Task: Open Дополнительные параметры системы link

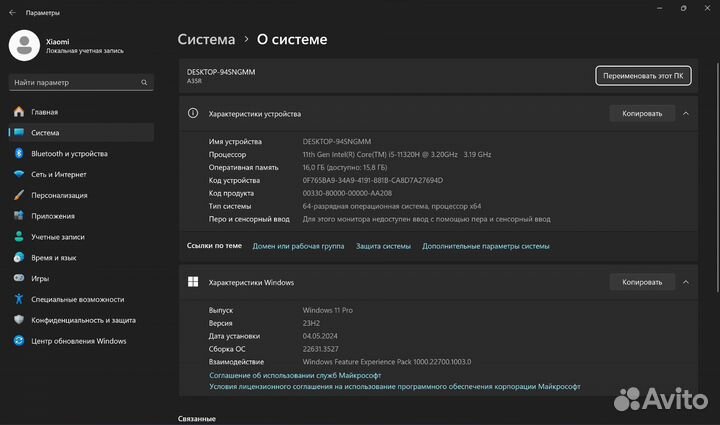Action: pyautogui.click(x=485, y=246)
